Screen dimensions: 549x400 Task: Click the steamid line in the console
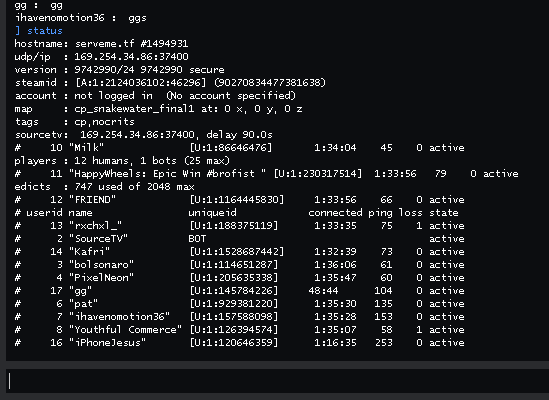170,83
